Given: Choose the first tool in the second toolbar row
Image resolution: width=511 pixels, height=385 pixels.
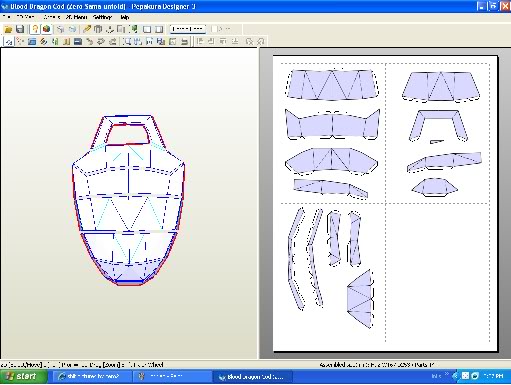Looking at the screenshot, I should pos(9,42).
